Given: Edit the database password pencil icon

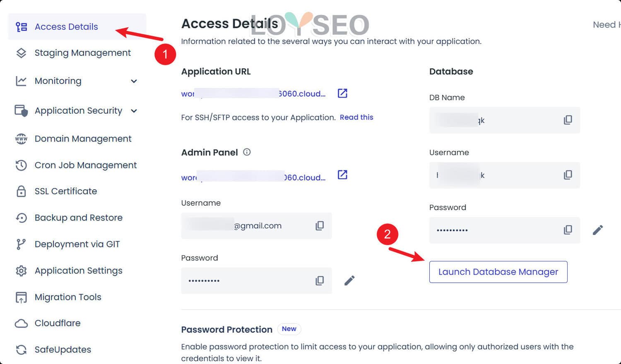Looking at the screenshot, I should (597, 230).
